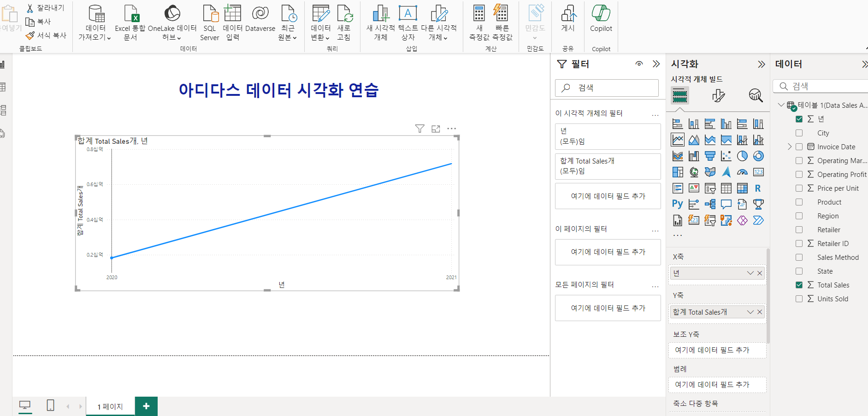Select the R script visual

coord(758,188)
